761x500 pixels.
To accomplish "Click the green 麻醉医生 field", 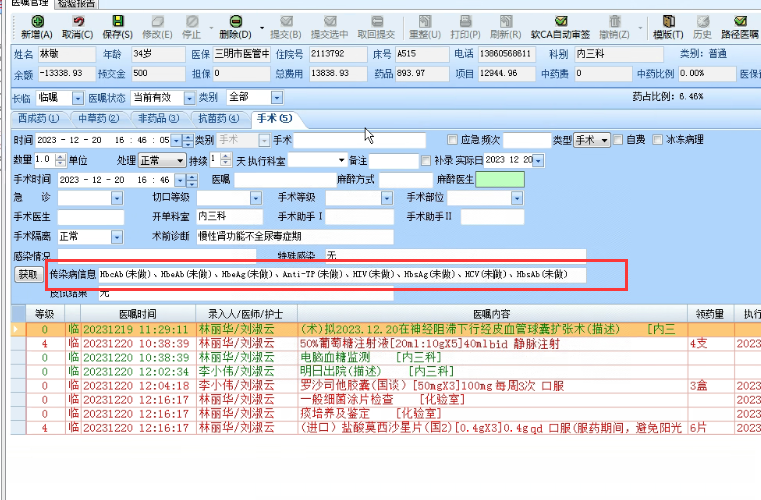I will point(500,180).
